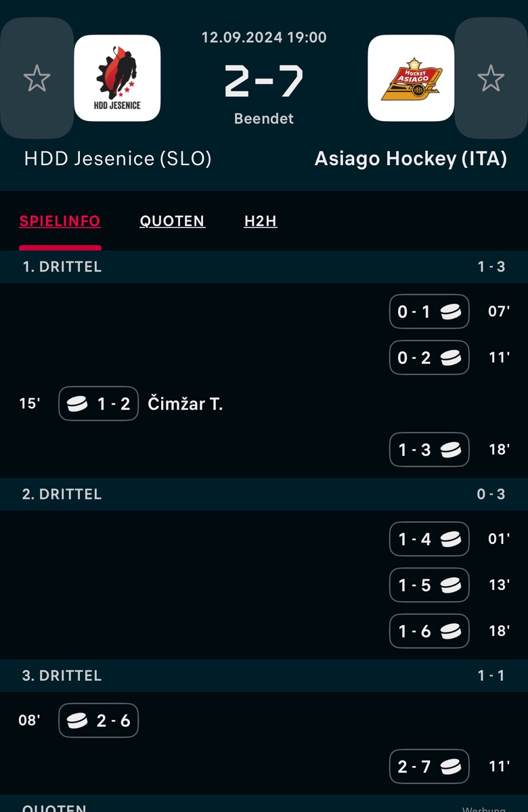Switch to the QUOTEN tab

[172, 221]
